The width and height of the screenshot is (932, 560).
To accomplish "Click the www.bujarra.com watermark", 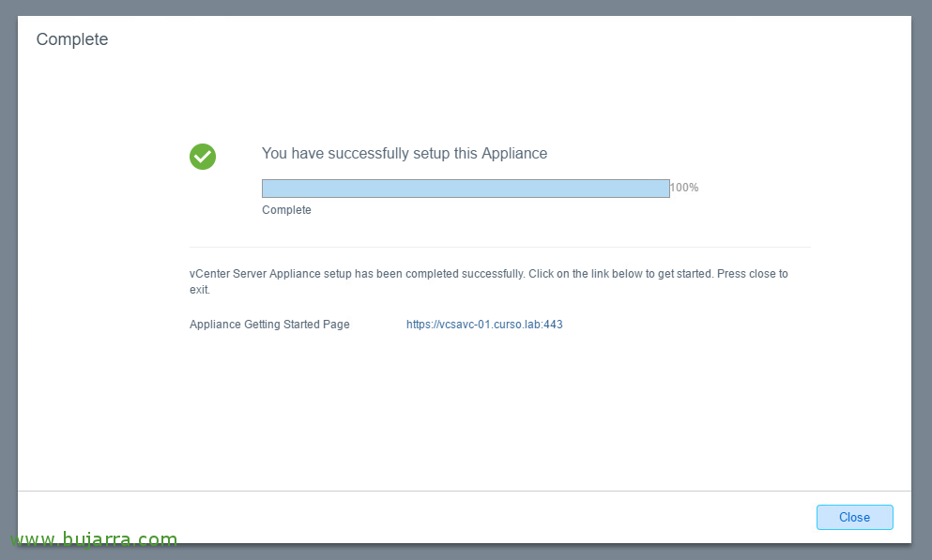I will (x=94, y=539).
